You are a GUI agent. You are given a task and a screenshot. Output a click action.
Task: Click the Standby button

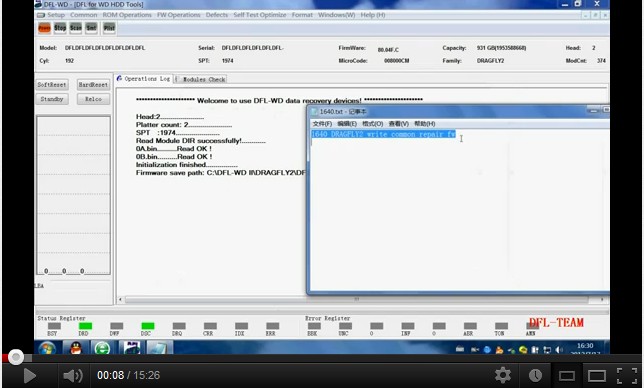point(52,99)
